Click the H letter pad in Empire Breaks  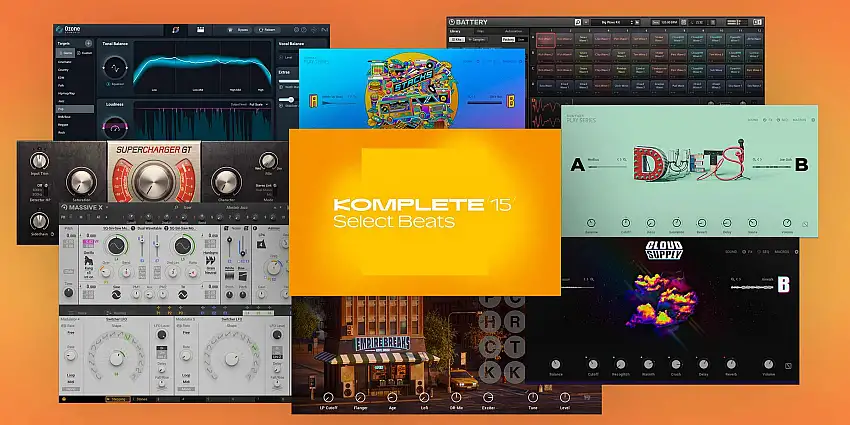490,321
